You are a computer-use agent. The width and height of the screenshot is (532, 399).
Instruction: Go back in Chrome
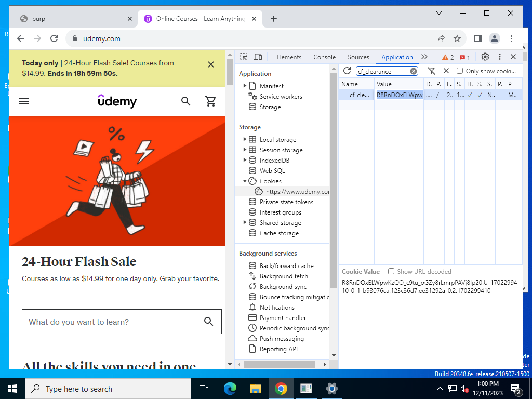pyautogui.click(x=21, y=38)
